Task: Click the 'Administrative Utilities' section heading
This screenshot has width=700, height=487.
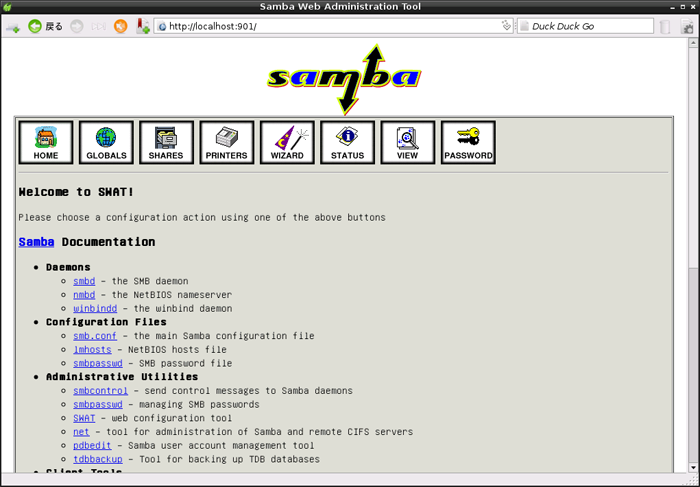Action: [x=122, y=377]
